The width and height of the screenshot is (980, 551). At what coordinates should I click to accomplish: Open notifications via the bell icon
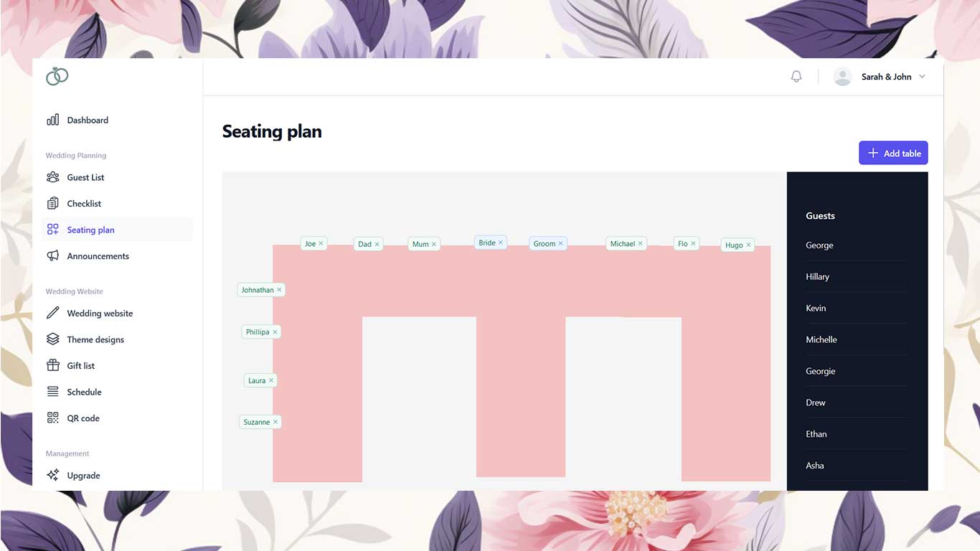point(796,76)
